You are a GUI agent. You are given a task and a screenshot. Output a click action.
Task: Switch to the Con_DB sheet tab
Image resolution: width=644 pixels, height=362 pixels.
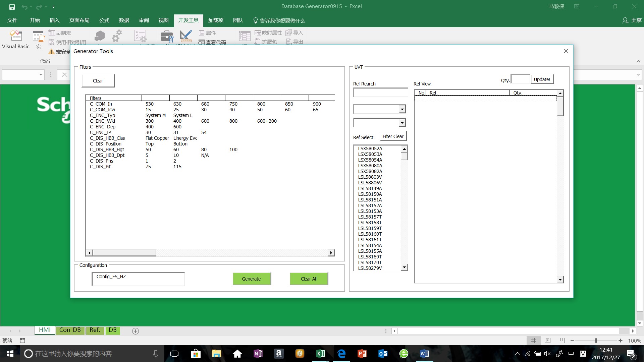pos(70,330)
